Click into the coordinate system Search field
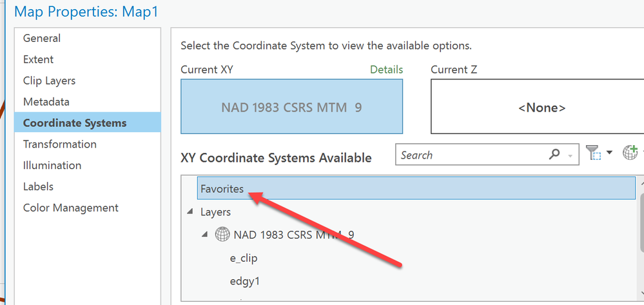This screenshot has width=644, height=305. (x=471, y=155)
